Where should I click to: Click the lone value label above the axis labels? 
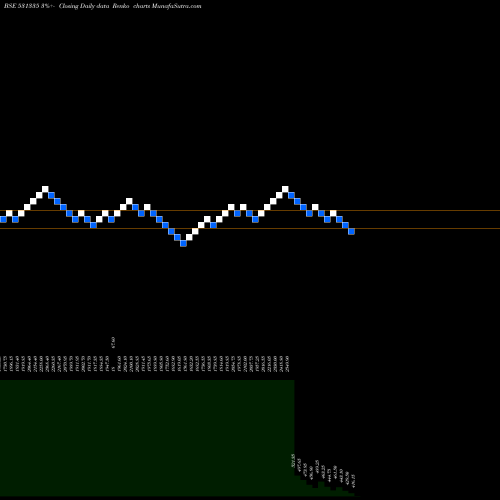(114, 343)
